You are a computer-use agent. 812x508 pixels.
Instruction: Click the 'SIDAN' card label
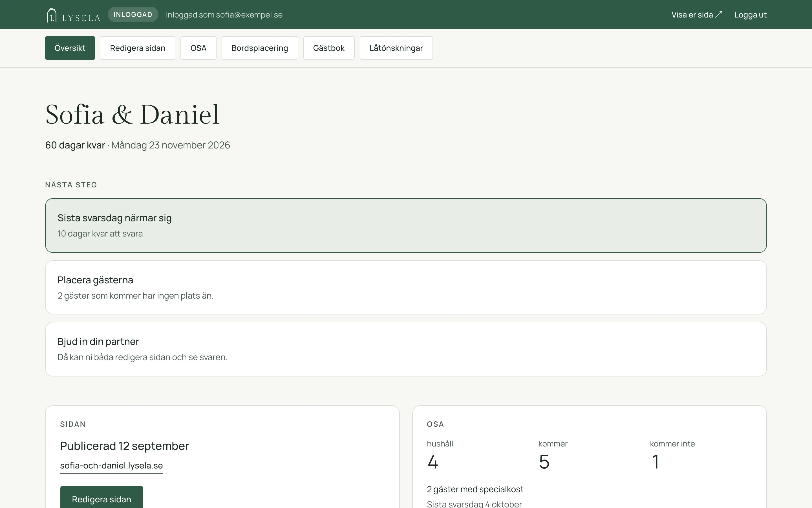click(x=73, y=424)
